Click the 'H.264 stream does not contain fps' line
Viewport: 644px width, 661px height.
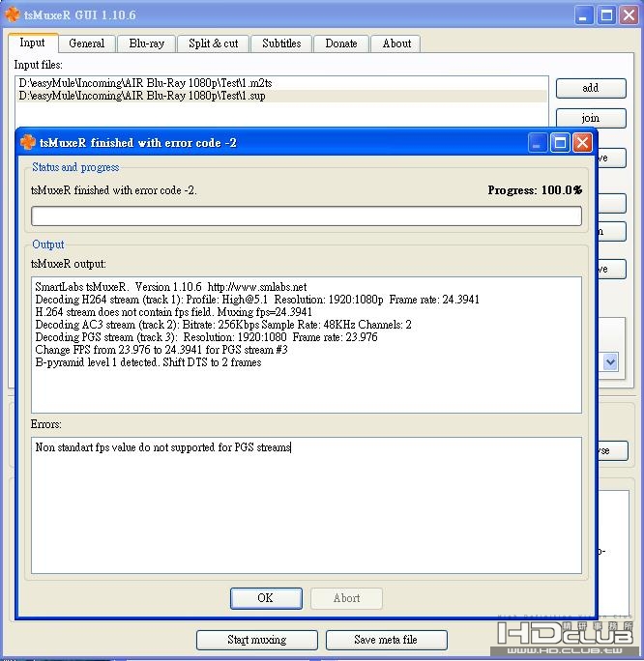tap(173, 312)
